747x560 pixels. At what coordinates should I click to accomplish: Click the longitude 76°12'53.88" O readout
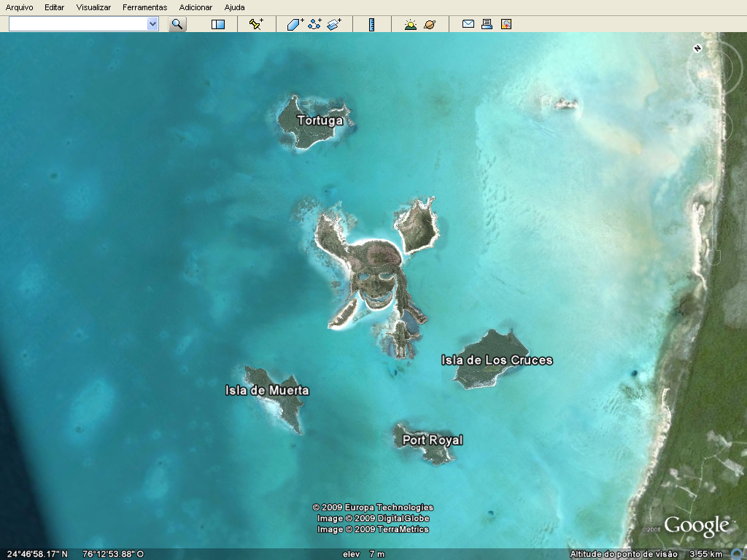113,554
